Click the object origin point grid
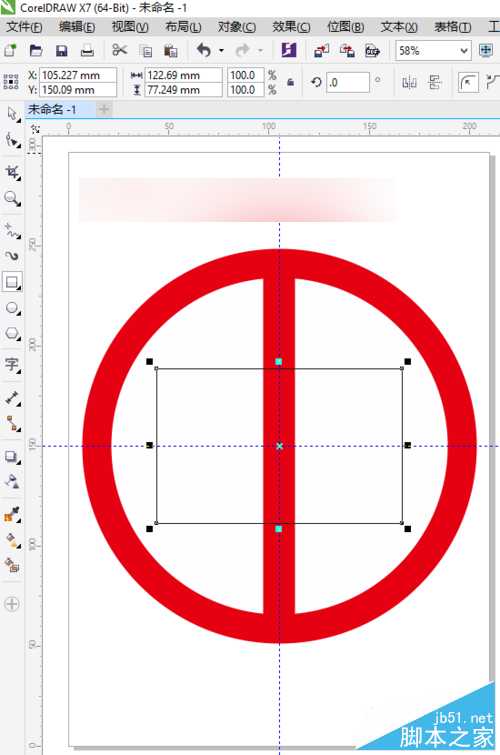This screenshot has width=500, height=755. (x=11, y=82)
